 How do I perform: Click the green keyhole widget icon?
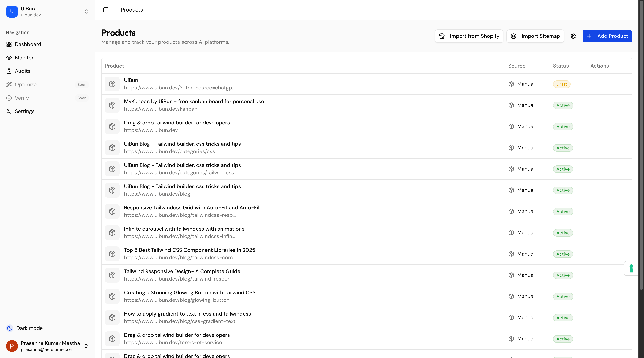(x=631, y=268)
